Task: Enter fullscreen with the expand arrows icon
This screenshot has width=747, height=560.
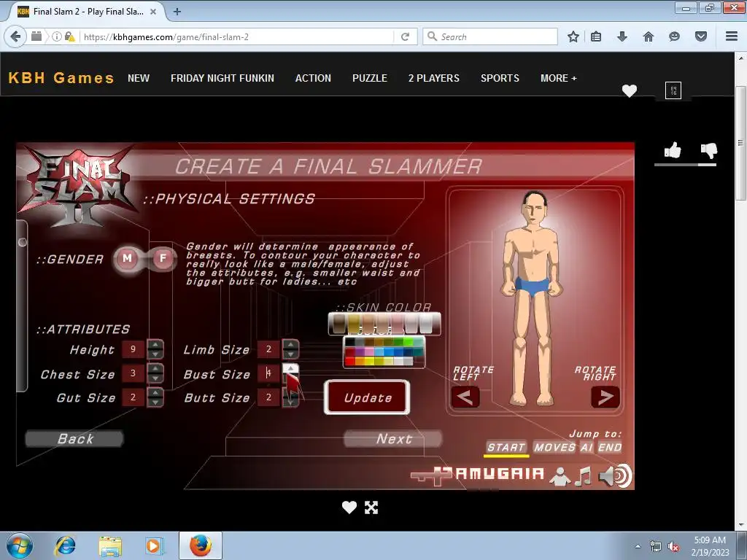Action: pos(371,507)
